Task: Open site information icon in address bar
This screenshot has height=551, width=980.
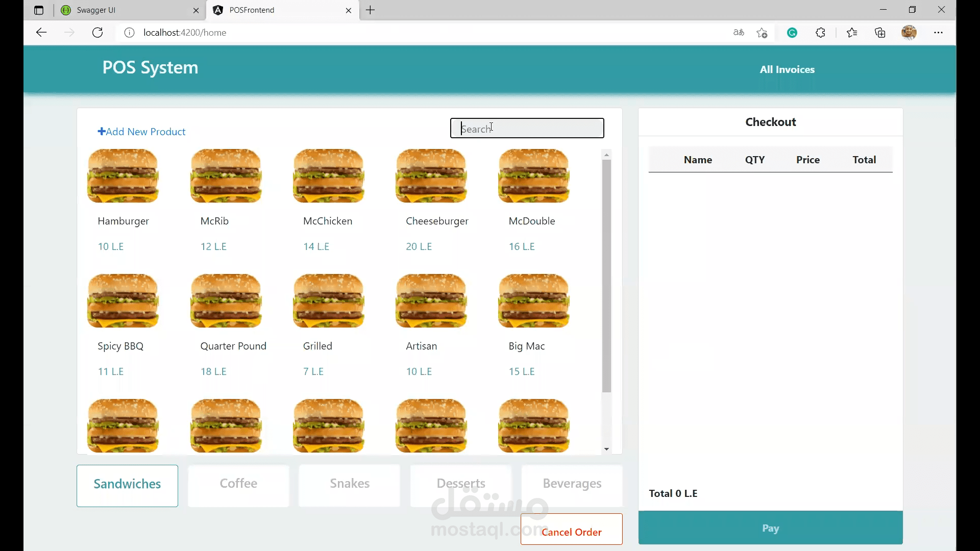Action: (130, 33)
